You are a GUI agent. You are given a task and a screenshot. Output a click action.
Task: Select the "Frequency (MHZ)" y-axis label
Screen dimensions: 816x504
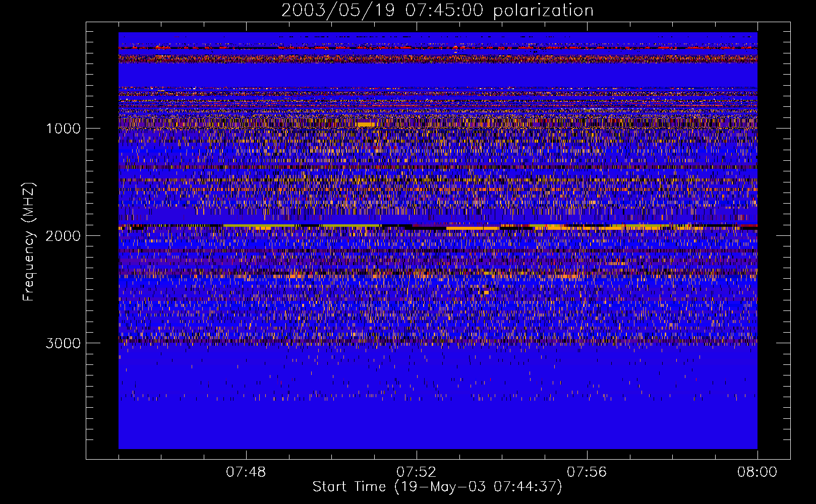point(29,242)
